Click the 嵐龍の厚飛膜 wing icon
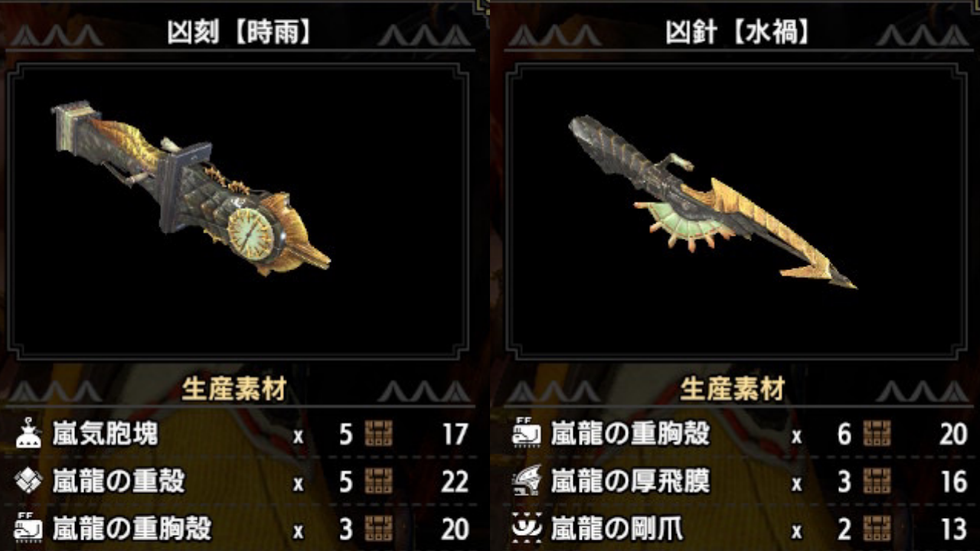980x551 pixels. [x=527, y=481]
